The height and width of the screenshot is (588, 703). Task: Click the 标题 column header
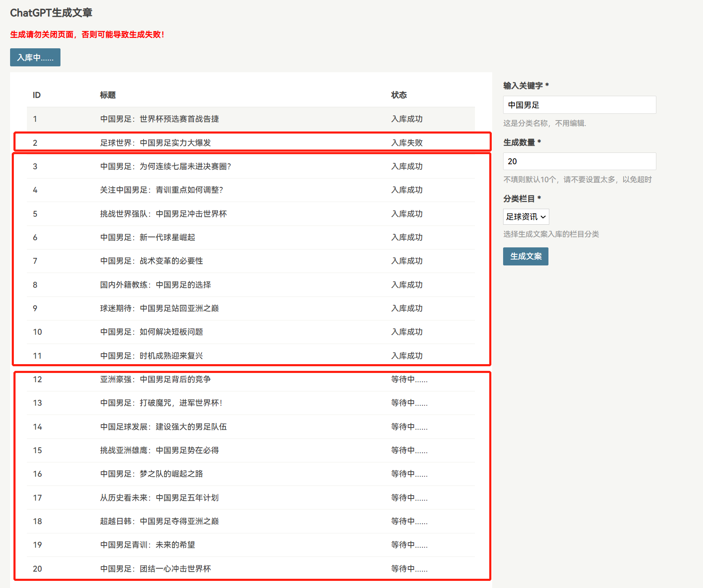tap(108, 95)
